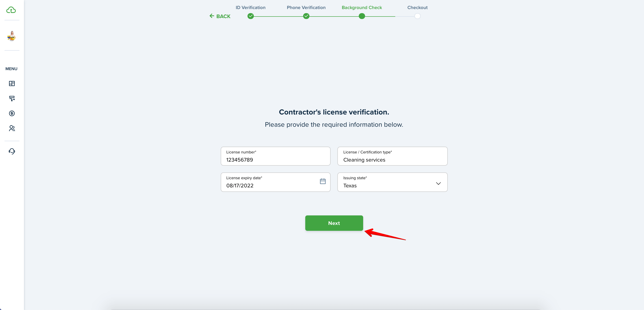Click the cloud upload logo icon
The image size is (644, 310).
tap(11, 10)
